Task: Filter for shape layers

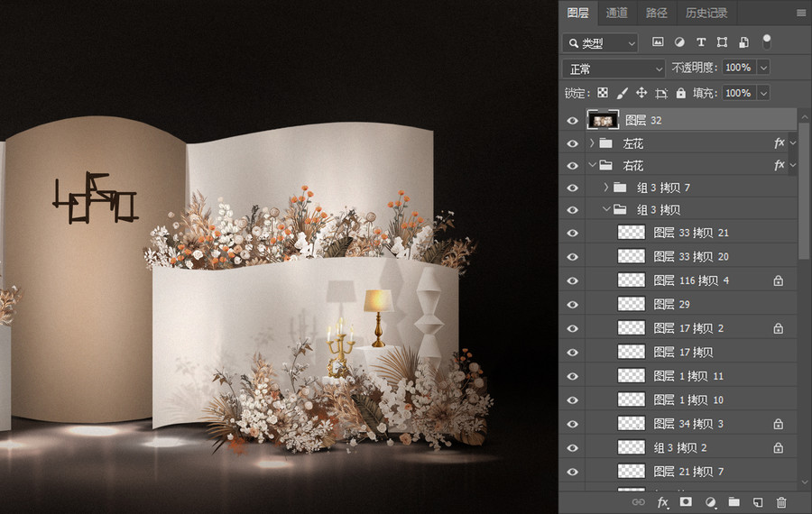Action: coord(722,41)
